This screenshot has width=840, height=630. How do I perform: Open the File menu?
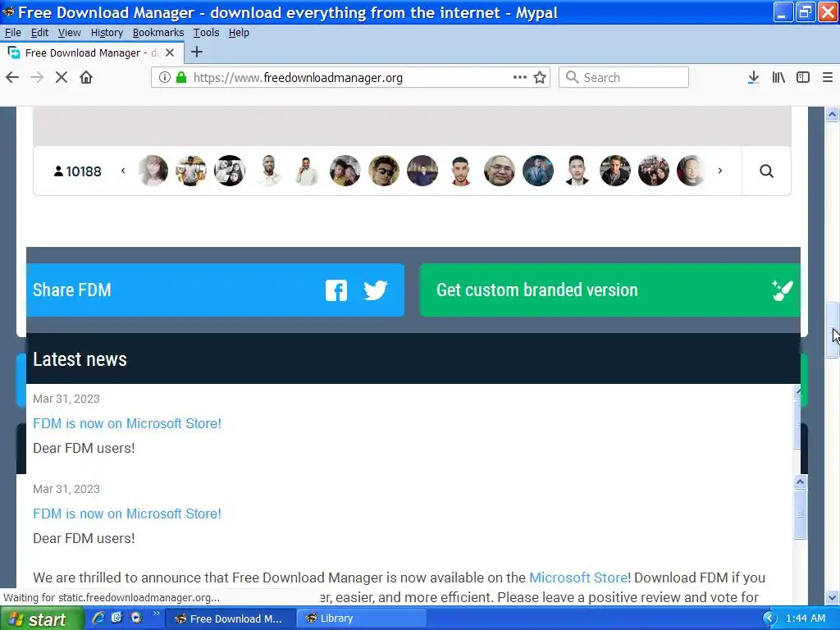click(x=13, y=33)
